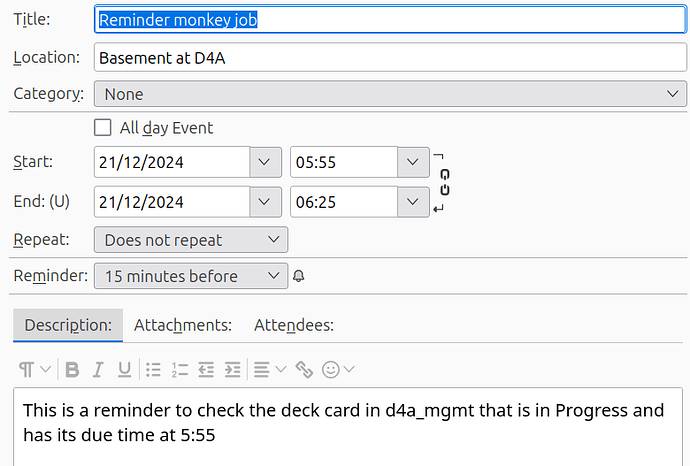Image resolution: width=690 pixels, height=466 pixels.
Task: Enable the All day Event checkbox
Action: pos(103,128)
